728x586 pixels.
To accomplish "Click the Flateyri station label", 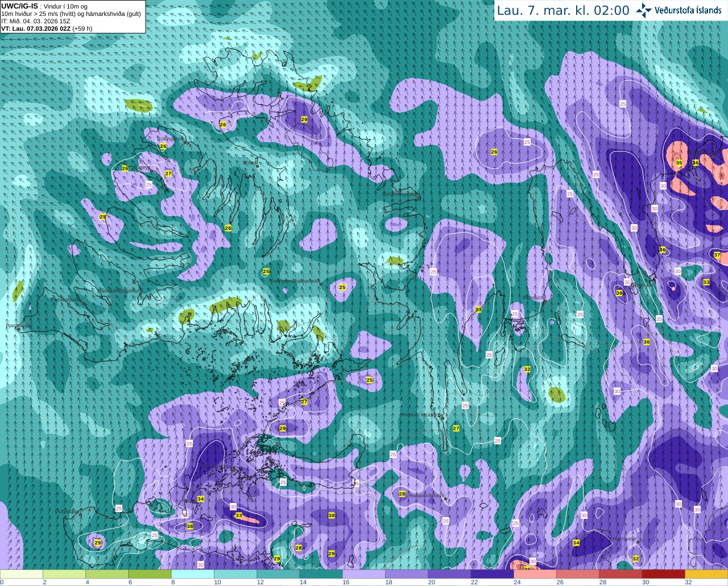I will (x=143, y=167).
